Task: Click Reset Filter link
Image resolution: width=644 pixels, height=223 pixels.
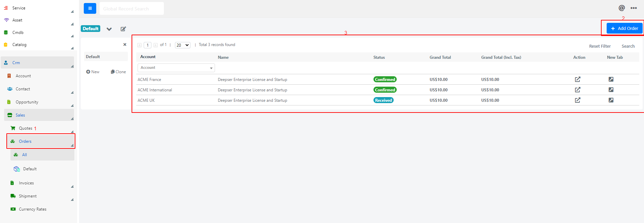Action: (600, 46)
